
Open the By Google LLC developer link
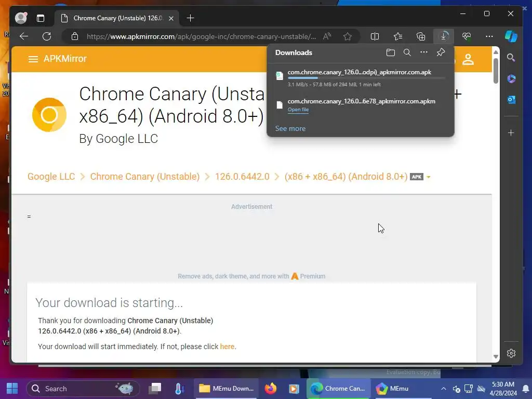coord(118,139)
